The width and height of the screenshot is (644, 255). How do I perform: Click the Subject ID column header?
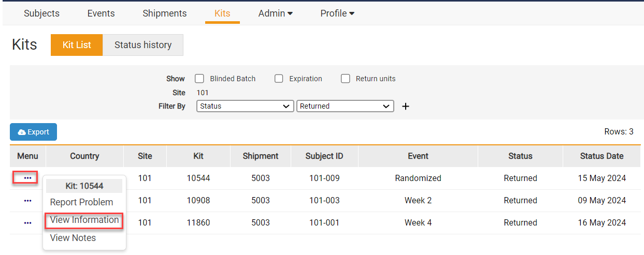tap(324, 156)
